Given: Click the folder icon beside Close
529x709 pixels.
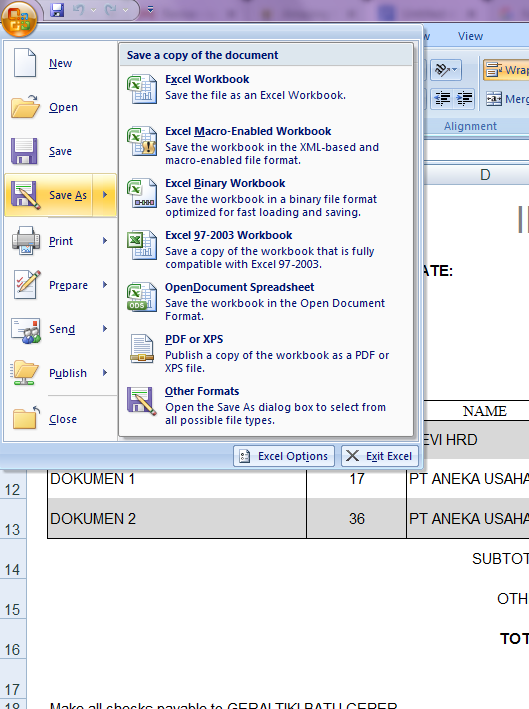Looking at the screenshot, I should click(26, 417).
